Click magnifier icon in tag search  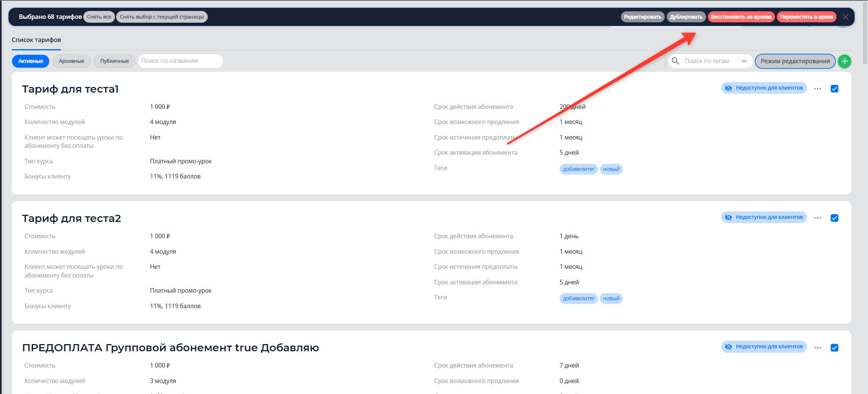click(675, 61)
